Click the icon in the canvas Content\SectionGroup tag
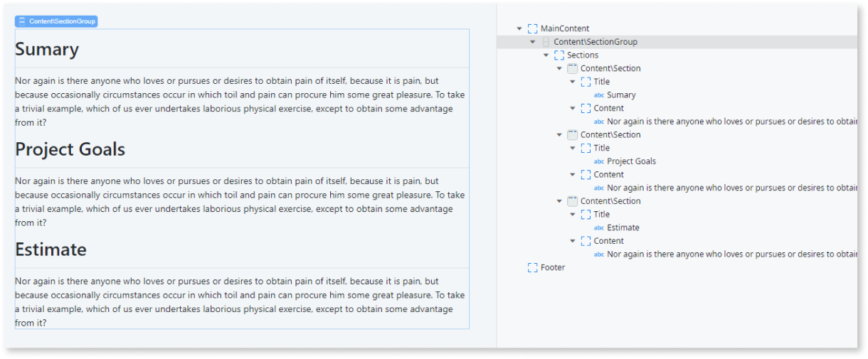 22,21
